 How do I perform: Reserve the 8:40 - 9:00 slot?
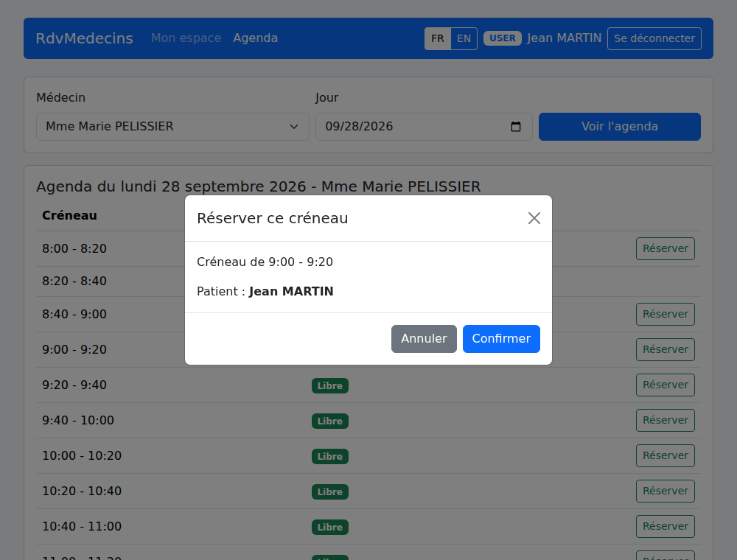[665, 315]
